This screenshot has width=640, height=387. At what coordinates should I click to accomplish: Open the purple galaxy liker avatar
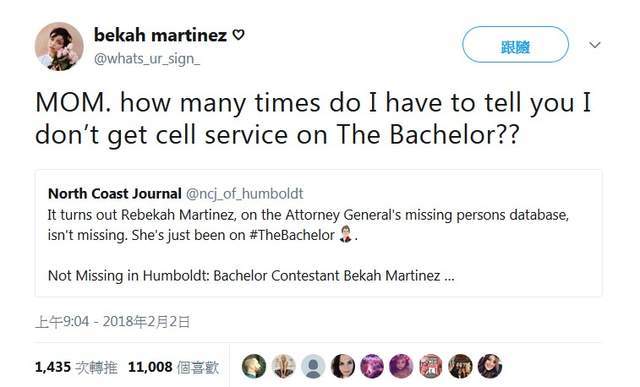[372, 366]
